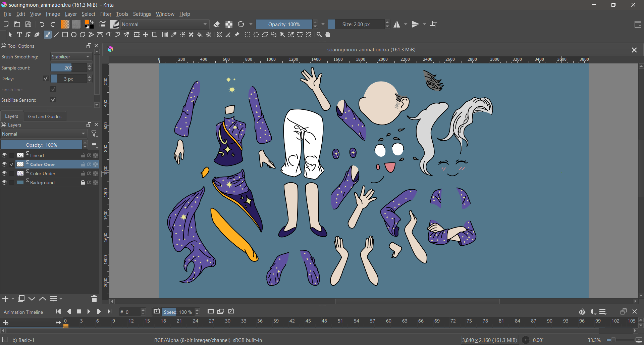Toggle Stabilize Sensors checkbox
This screenshot has width=644, height=345.
tap(53, 100)
